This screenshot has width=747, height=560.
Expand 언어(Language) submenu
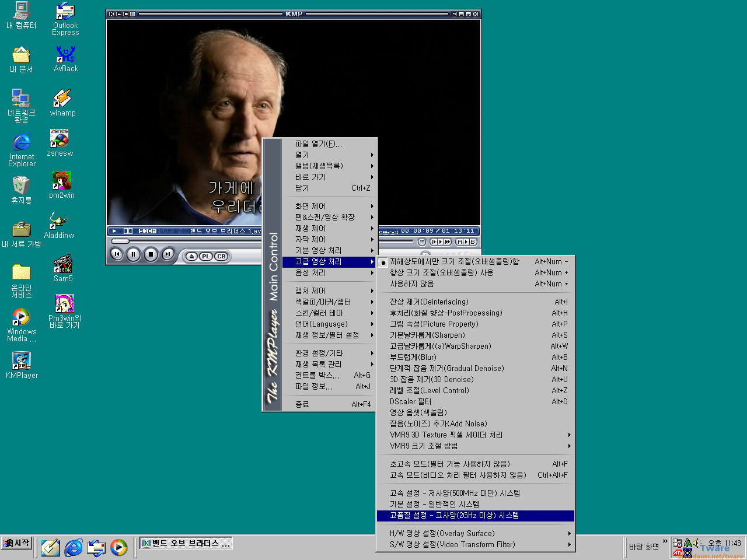(329, 324)
